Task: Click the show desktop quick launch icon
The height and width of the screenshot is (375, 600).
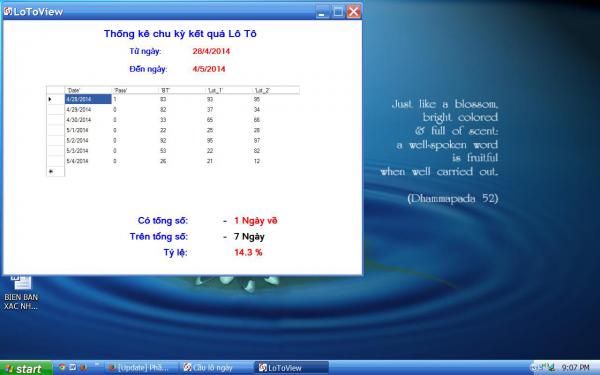Action: point(72,367)
